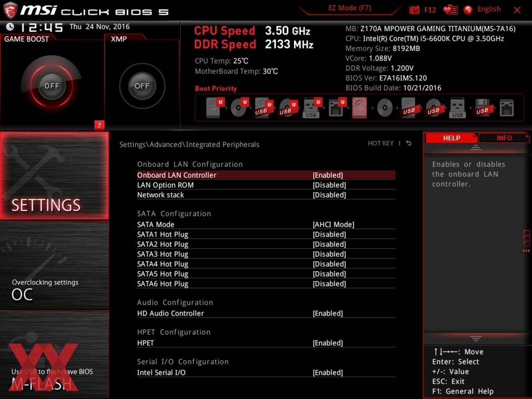
Task: Click the HOT KEY label
Action: [381, 143]
